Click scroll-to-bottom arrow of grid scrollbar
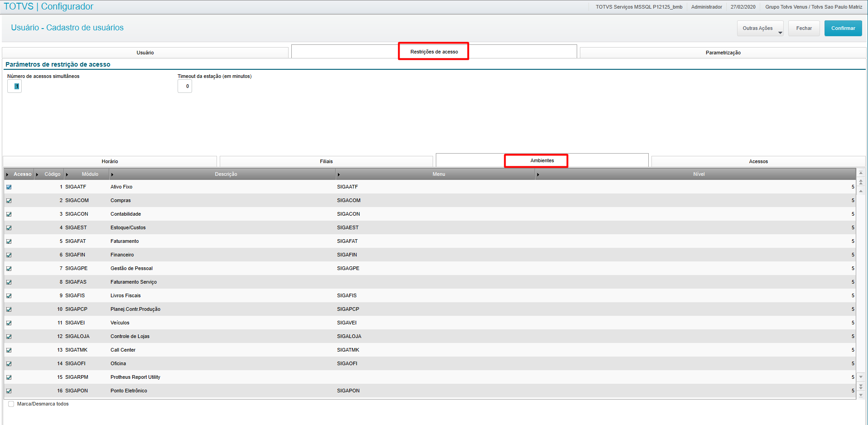 point(861,395)
